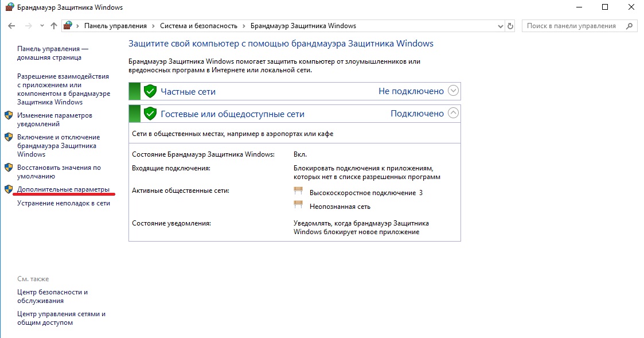Open 'Устранение неполадок в сети' link

64,203
